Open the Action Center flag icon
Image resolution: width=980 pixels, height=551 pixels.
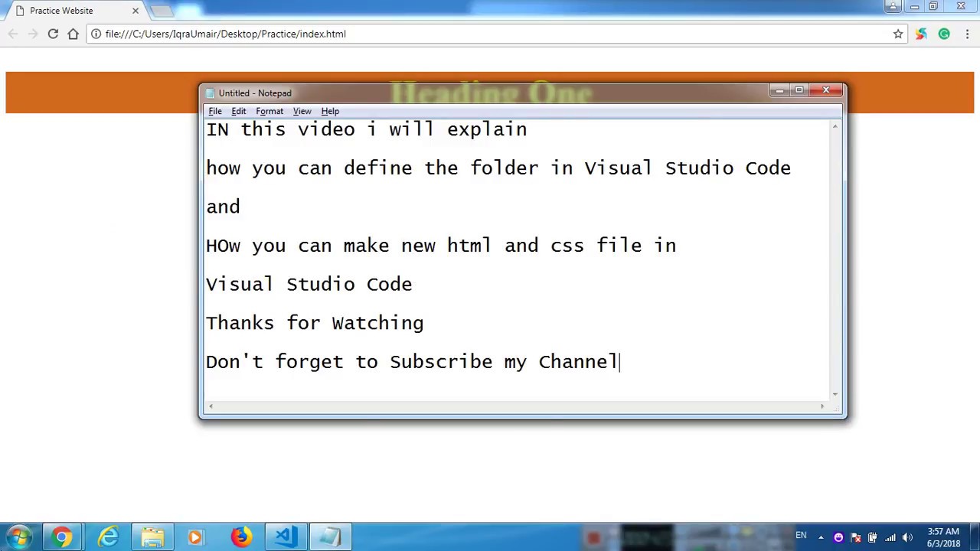click(x=856, y=538)
